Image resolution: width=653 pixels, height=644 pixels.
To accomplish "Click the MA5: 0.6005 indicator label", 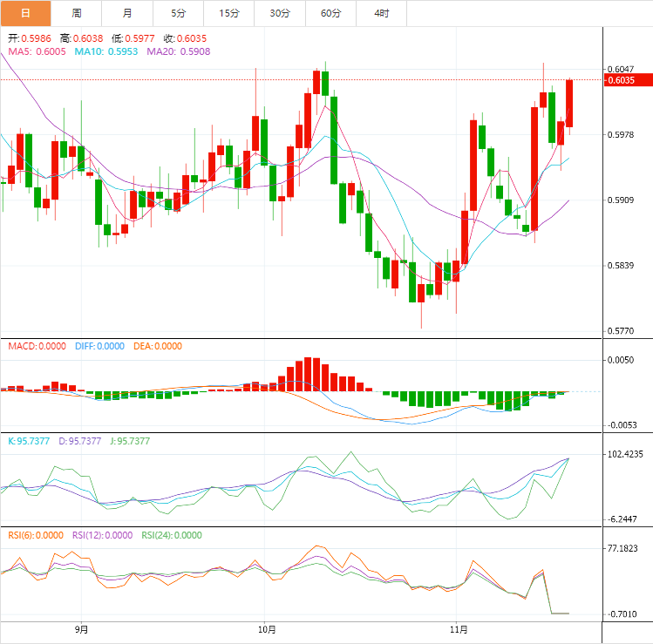I will pyautogui.click(x=37, y=52).
